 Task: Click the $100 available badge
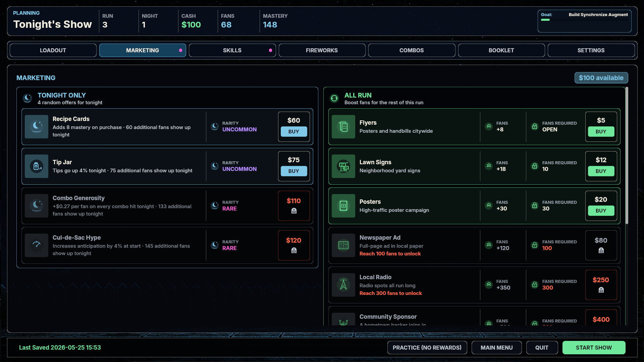(601, 78)
